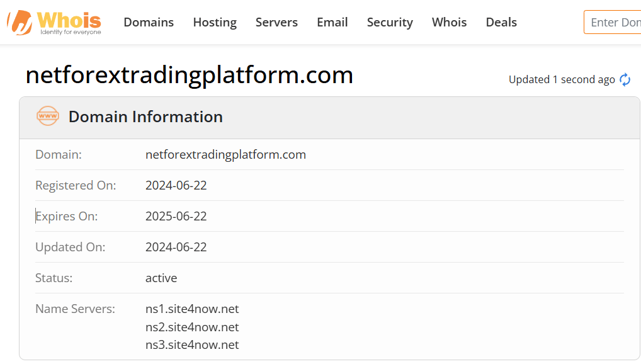Click the Domain: label
The image size is (641, 364).
tap(59, 154)
